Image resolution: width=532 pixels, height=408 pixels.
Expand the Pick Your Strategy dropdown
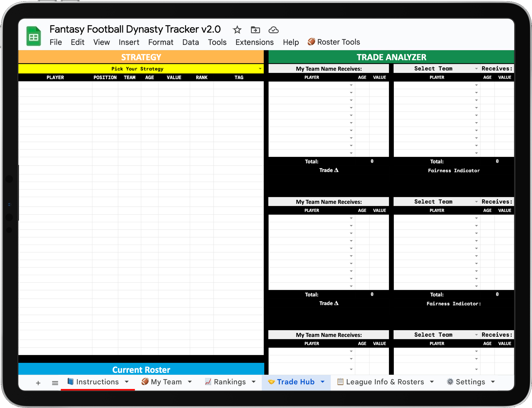point(260,69)
